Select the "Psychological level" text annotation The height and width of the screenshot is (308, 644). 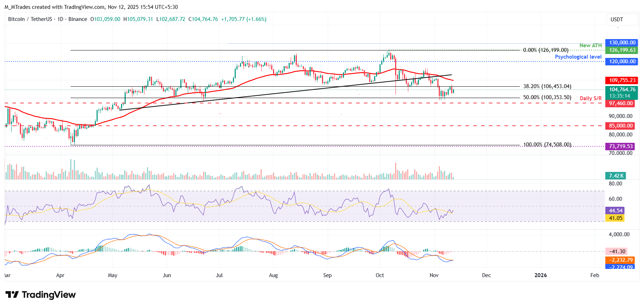578,57
